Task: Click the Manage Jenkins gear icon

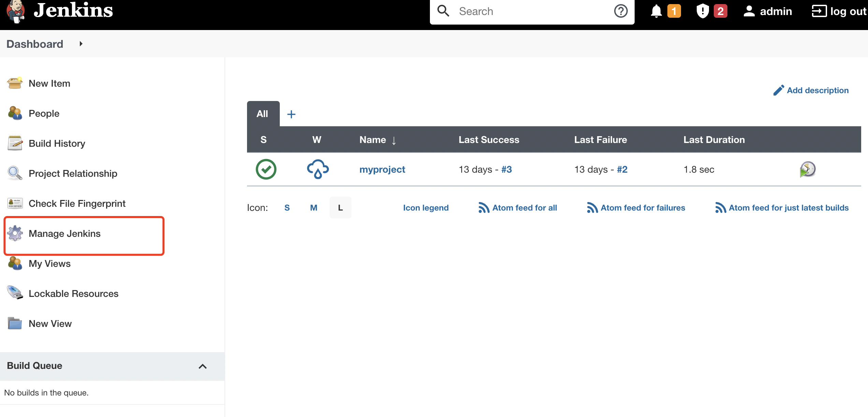Action: click(x=15, y=233)
